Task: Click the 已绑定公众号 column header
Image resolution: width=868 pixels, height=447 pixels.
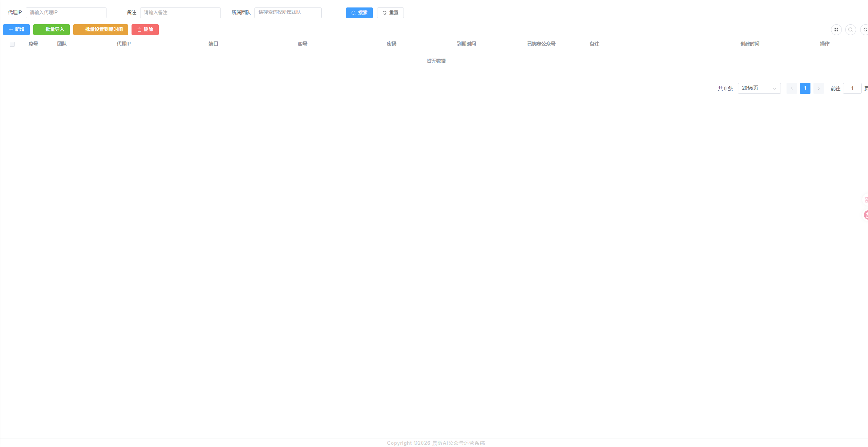Action: pyautogui.click(x=541, y=44)
